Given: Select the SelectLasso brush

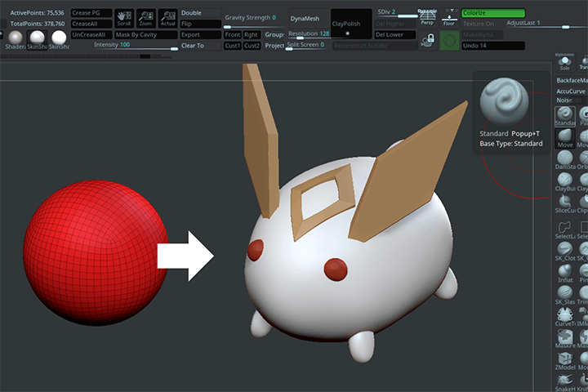Looking at the screenshot, I should click(x=565, y=229).
